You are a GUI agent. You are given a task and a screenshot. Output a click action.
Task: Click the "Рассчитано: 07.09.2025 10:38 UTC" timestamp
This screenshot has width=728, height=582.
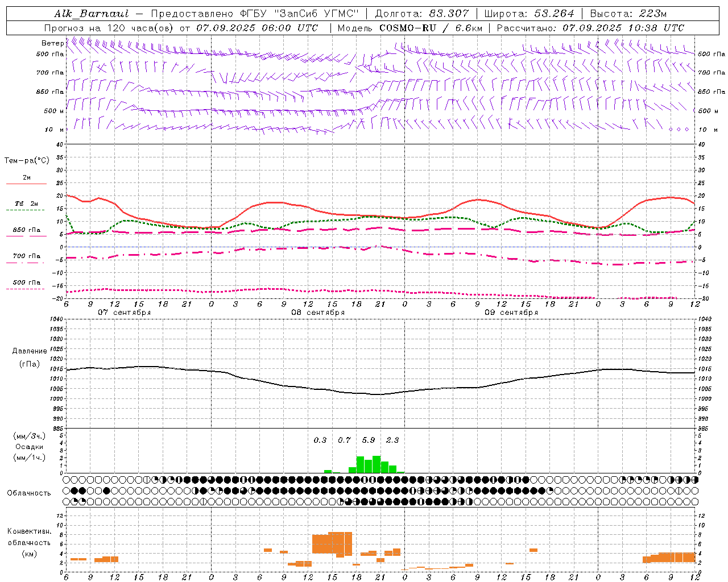tap(590, 28)
